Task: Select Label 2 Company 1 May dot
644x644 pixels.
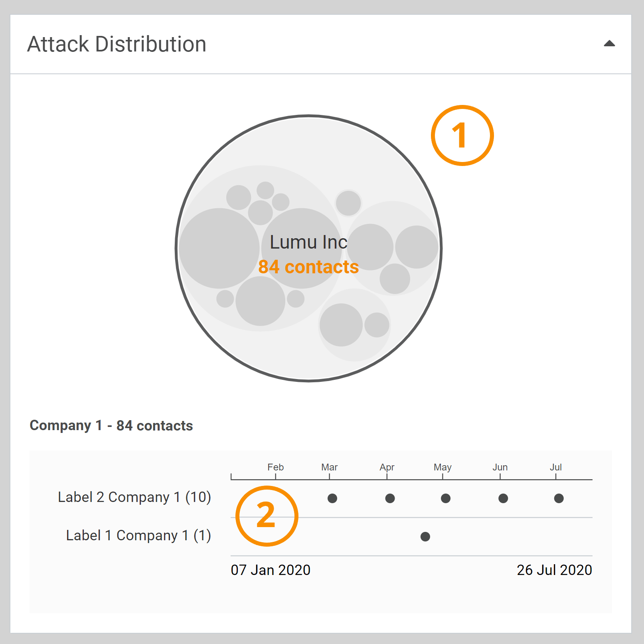Action: click(x=446, y=498)
